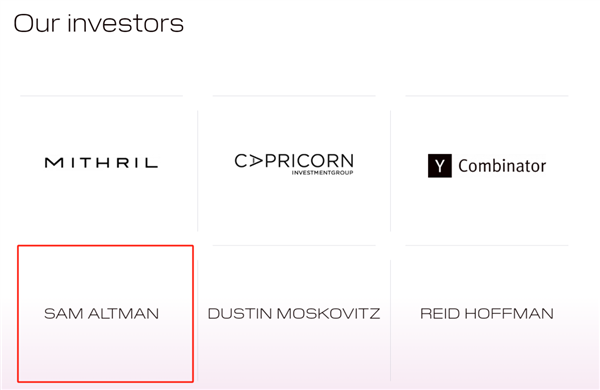Image resolution: width=600 pixels, height=390 pixels.
Task: Click the white Y letter inside black square
Action: point(440,166)
